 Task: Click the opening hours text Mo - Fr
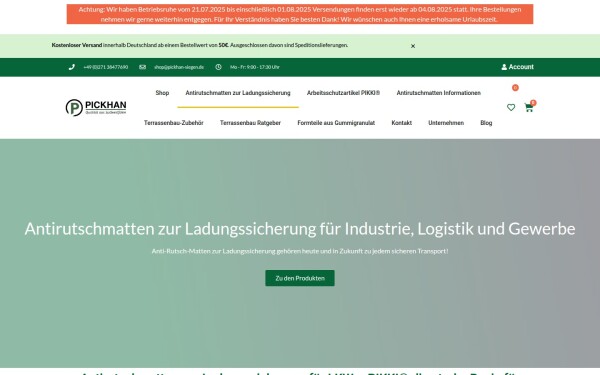click(255, 67)
